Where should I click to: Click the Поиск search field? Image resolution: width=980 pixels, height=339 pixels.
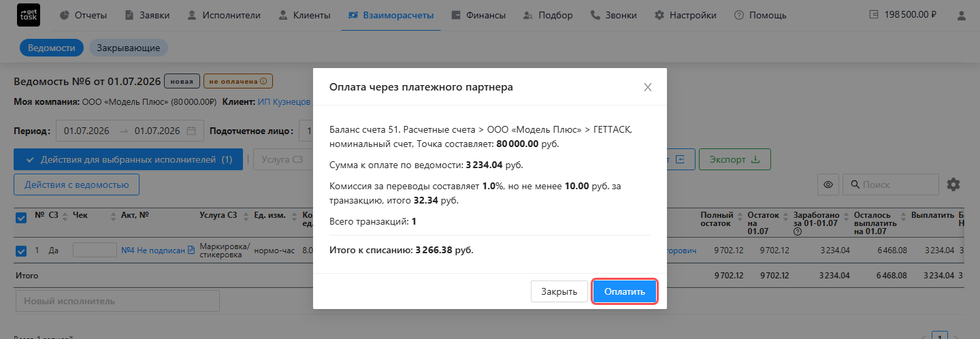pos(891,184)
